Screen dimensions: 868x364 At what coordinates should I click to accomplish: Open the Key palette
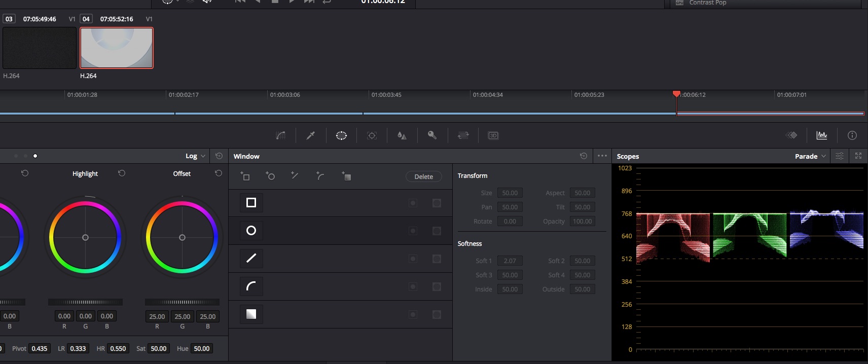[x=432, y=135]
